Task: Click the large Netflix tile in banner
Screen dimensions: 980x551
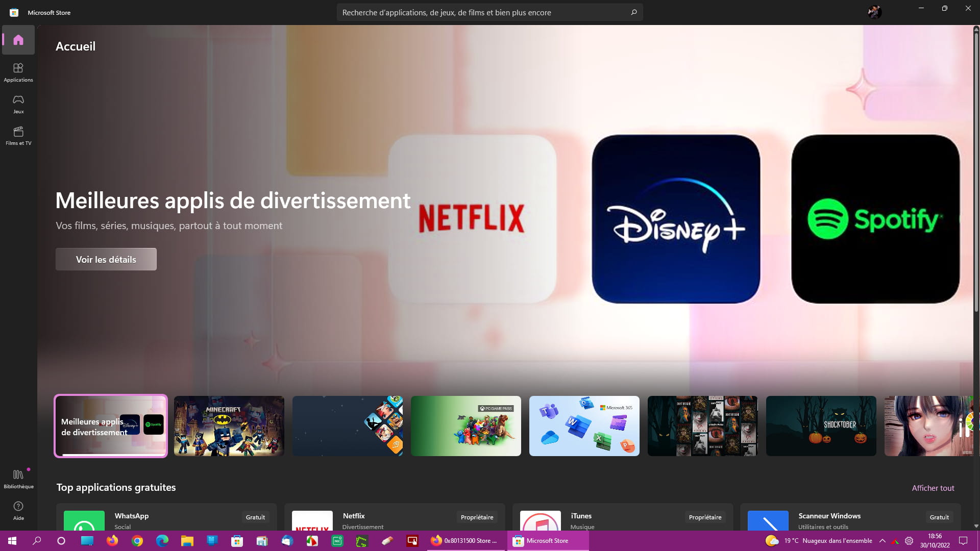Action: pos(472,219)
